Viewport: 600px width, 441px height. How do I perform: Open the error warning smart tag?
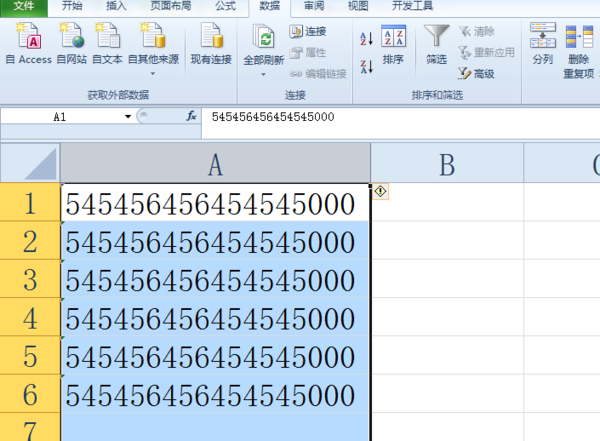380,191
